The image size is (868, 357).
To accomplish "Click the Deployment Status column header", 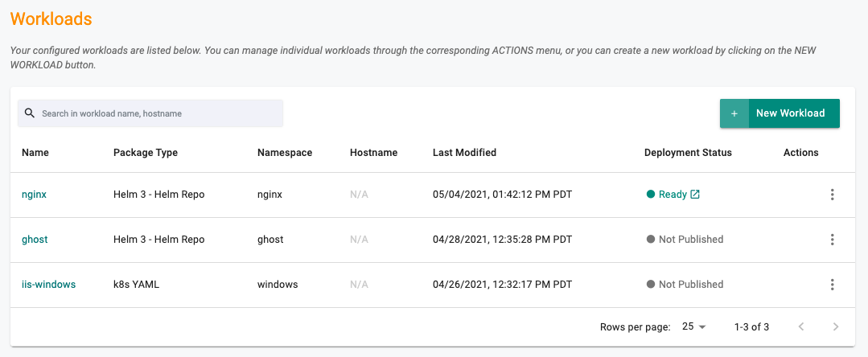I will point(688,152).
